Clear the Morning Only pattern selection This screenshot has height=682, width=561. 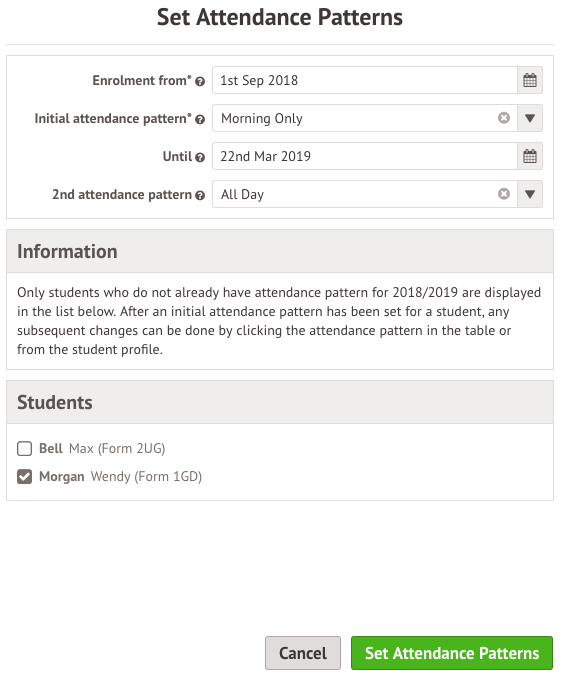[504, 118]
